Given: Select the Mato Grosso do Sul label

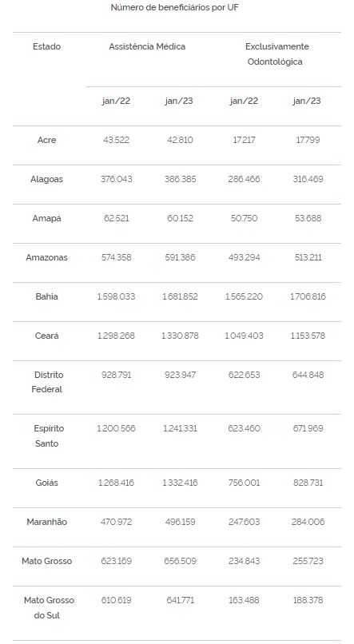Looking at the screenshot, I should (x=49, y=608).
